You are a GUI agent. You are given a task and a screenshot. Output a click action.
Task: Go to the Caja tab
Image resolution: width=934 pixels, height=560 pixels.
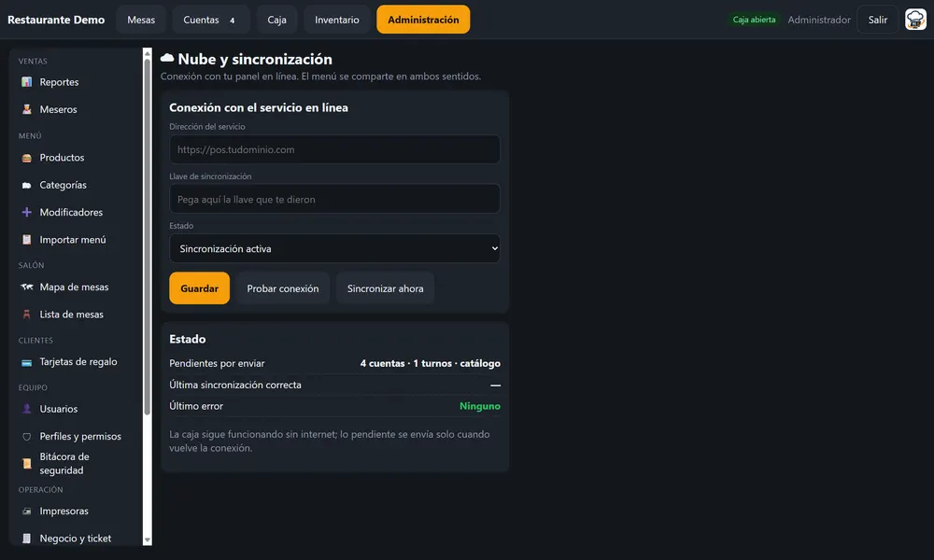277,20
